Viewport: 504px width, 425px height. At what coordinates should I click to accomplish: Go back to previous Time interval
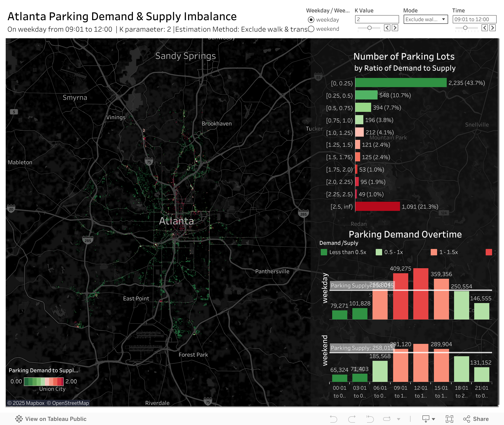point(485,28)
